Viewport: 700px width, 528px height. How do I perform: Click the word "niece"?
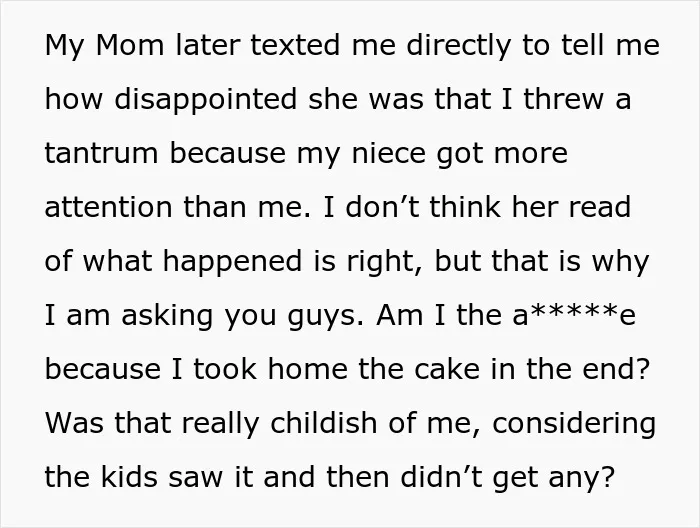click(x=388, y=153)
